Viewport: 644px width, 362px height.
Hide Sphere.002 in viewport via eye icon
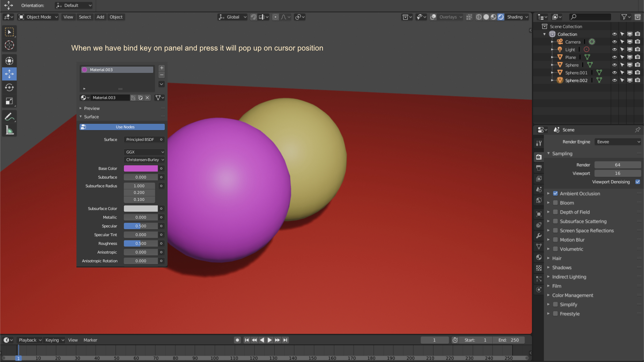(x=614, y=80)
